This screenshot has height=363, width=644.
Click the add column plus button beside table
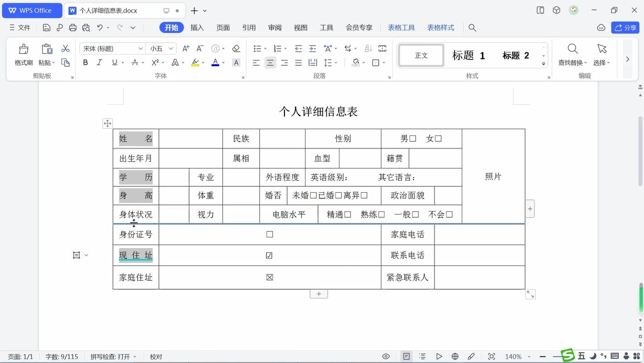530,209
